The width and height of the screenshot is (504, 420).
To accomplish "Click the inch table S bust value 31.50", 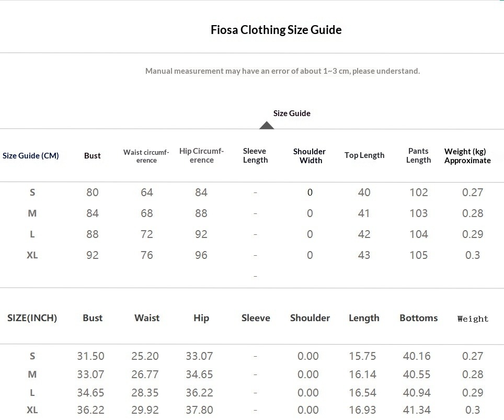I will (91, 356).
